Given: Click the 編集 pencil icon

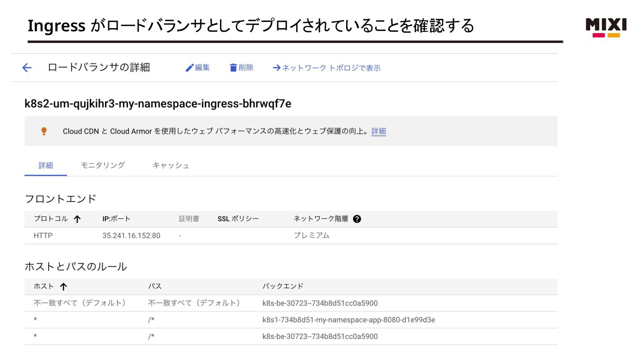Looking at the screenshot, I should point(190,67).
